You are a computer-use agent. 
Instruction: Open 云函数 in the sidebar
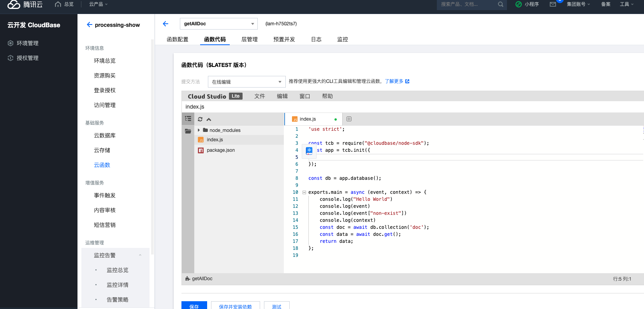(102, 165)
